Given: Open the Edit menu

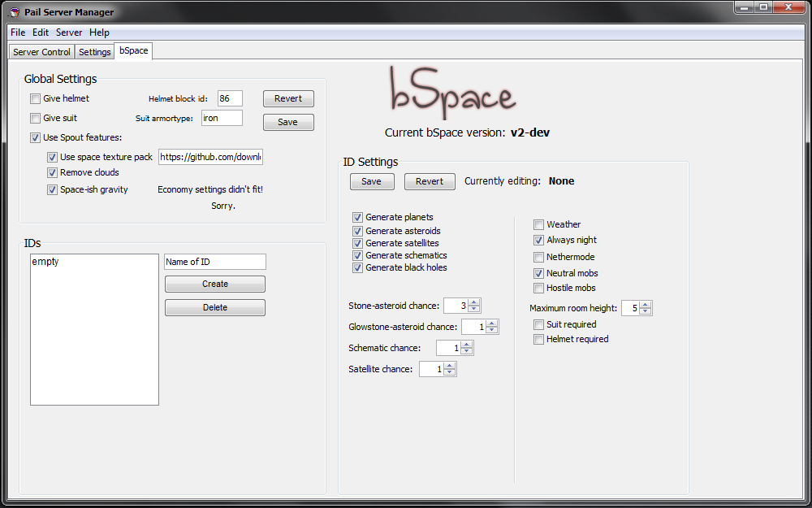Looking at the screenshot, I should 41,33.
